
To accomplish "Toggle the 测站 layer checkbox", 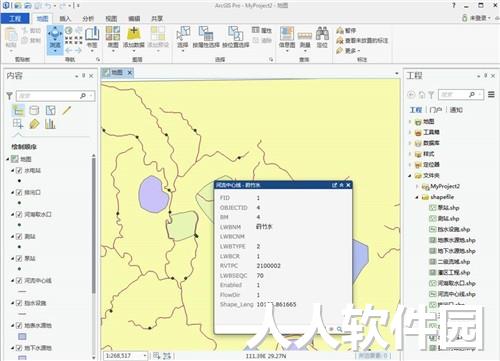I will 19,236.
